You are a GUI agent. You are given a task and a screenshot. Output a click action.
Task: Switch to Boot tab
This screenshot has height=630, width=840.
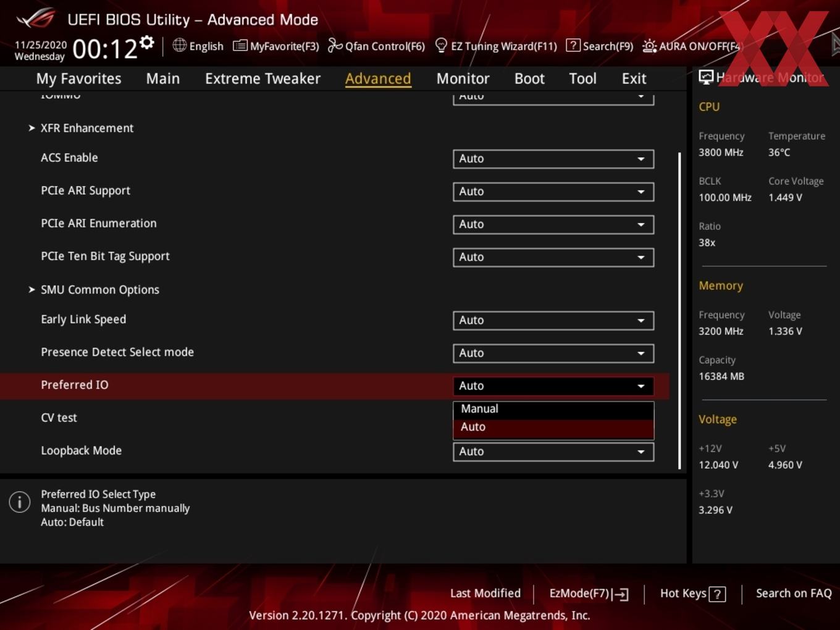[529, 78]
